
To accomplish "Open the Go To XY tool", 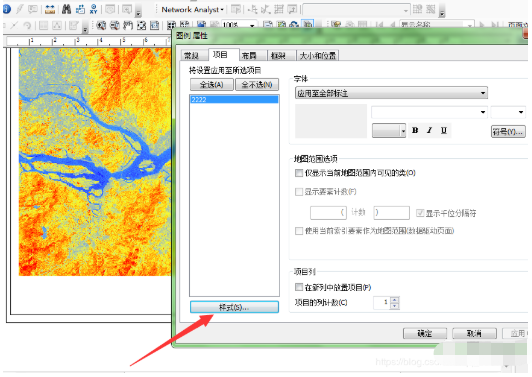I will tap(94, 9).
